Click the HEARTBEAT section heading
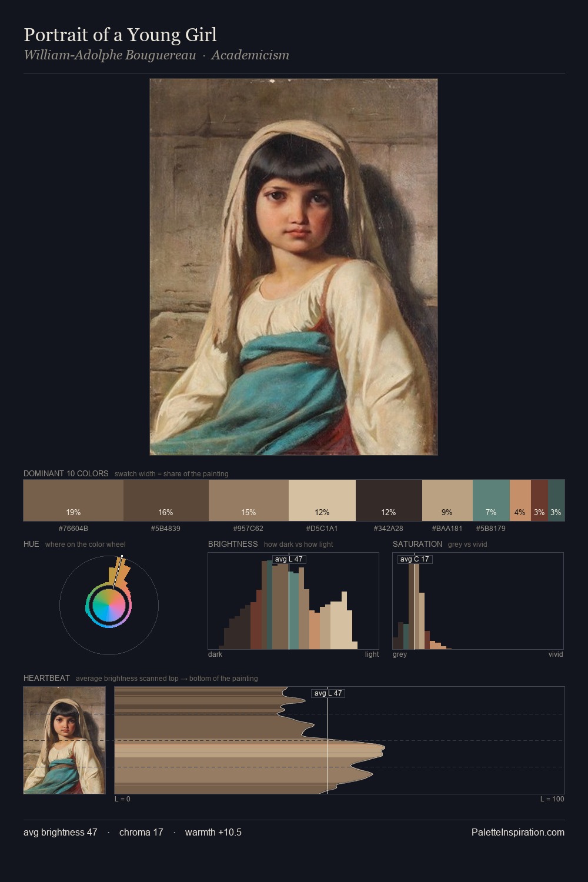 point(46,678)
